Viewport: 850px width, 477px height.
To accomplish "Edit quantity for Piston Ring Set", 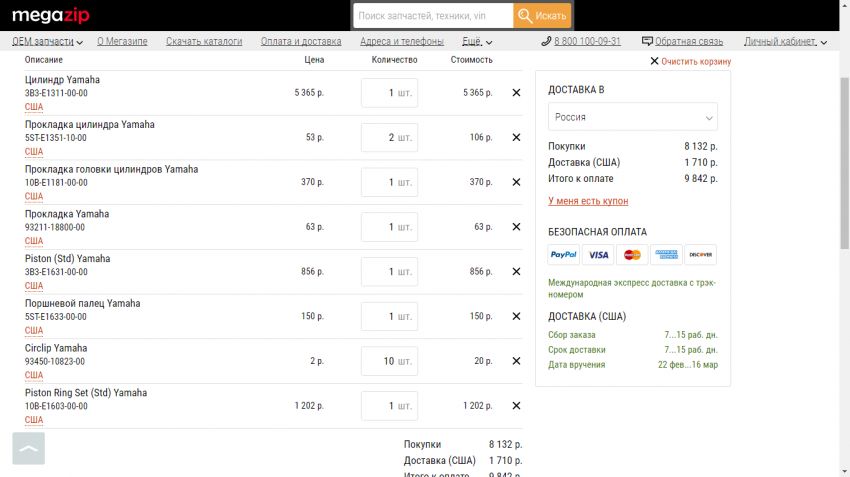I will click(x=389, y=406).
